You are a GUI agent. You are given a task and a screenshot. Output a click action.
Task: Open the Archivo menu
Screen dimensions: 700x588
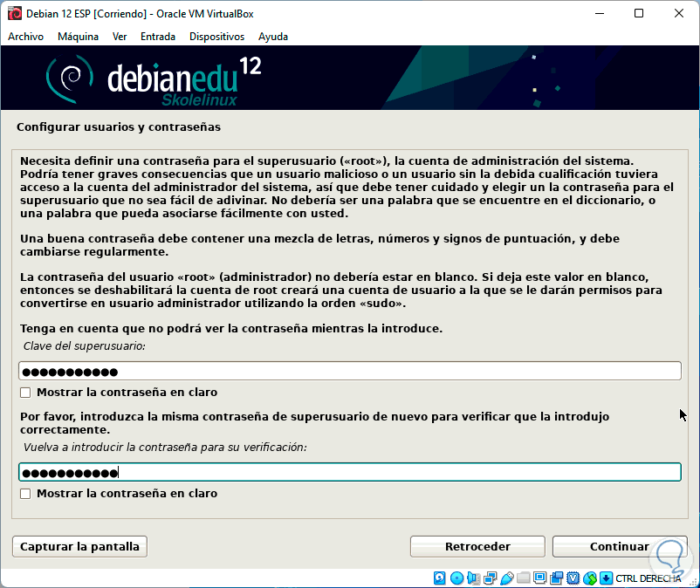pyautogui.click(x=26, y=37)
